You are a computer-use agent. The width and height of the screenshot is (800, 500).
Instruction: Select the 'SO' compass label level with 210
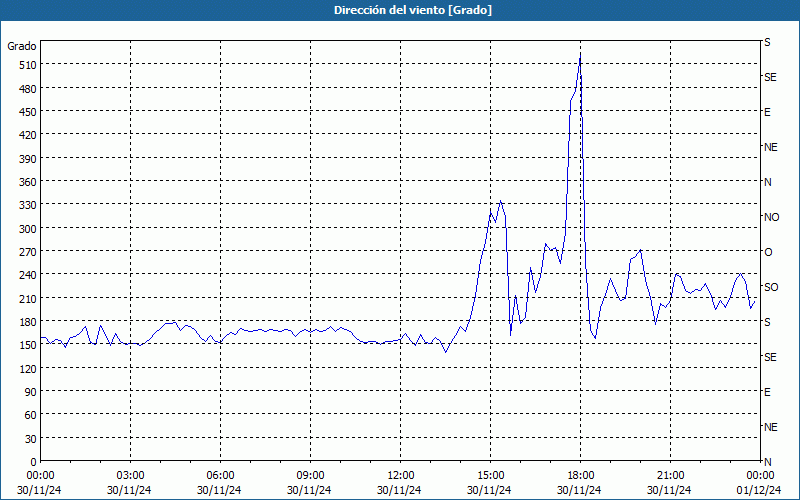771,287
